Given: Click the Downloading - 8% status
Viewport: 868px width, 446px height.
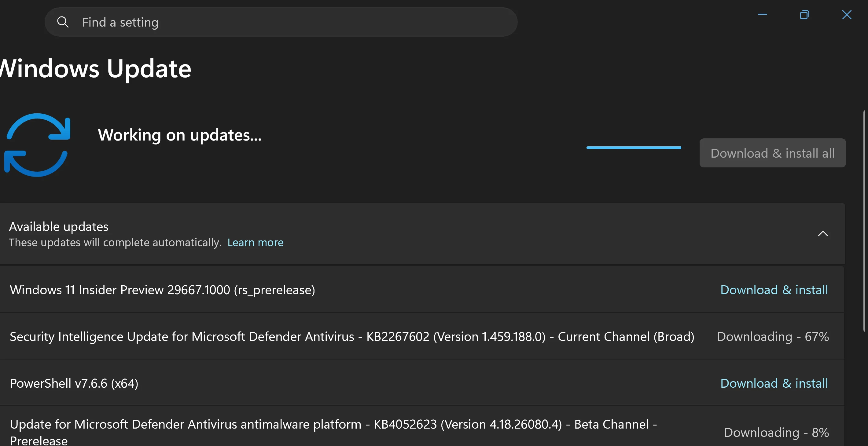Looking at the screenshot, I should [776, 433].
